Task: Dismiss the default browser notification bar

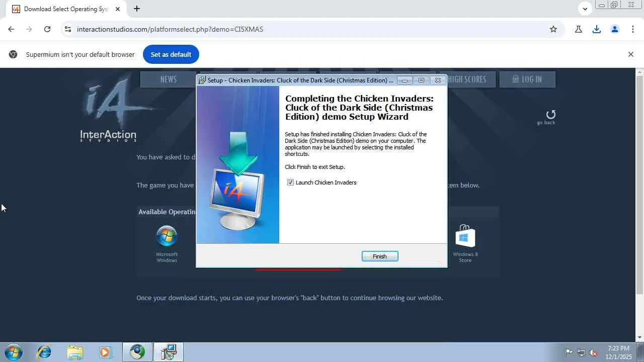Action: pyautogui.click(x=631, y=54)
